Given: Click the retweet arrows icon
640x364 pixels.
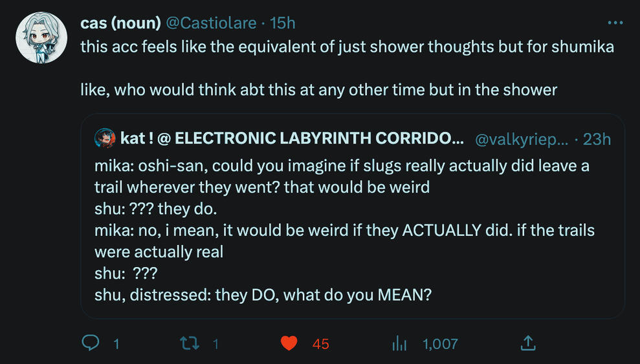Looking at the screenshot, I should (x=190, y=343).
